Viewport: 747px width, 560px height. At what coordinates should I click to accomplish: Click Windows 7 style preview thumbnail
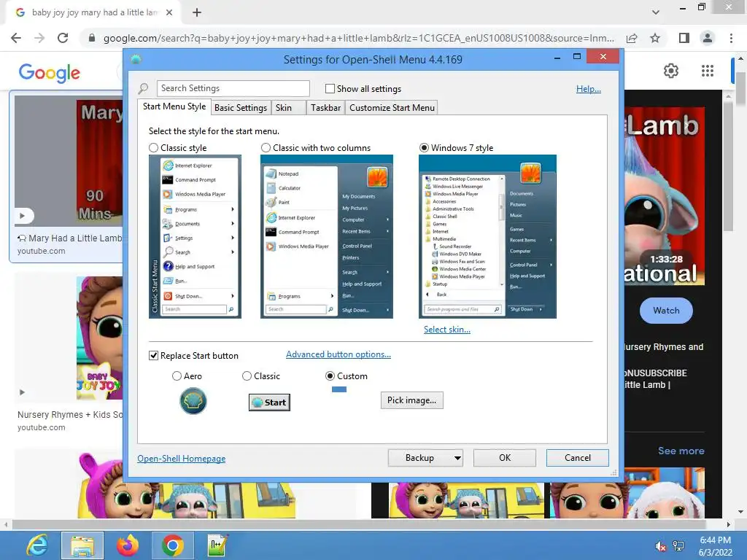[x=487, y=237]
